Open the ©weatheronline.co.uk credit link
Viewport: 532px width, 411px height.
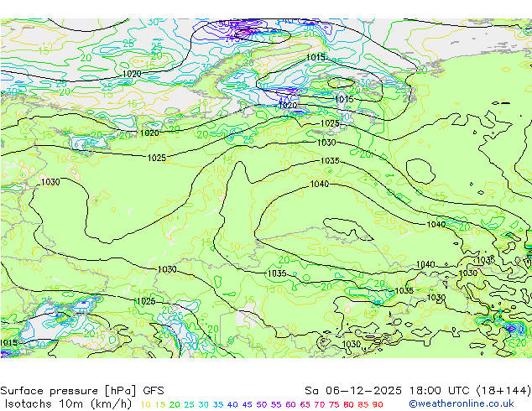click(462, 404)
